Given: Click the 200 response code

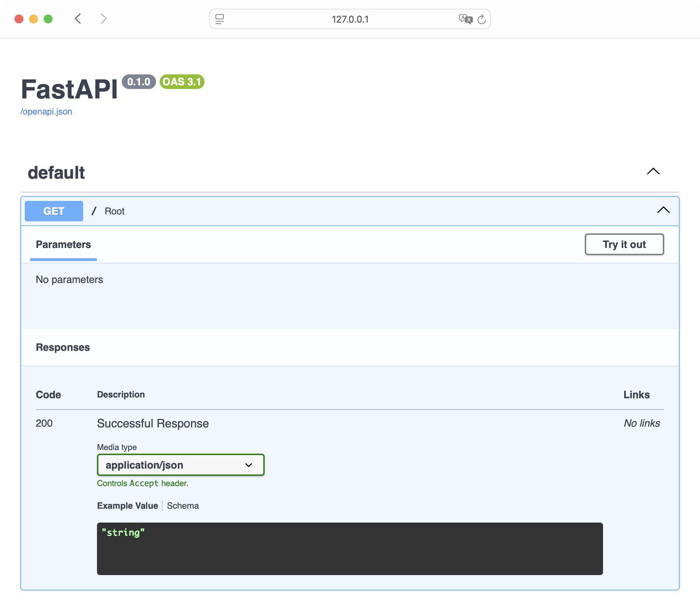Looking at the screenshot, I should click(x=44, y=423).
